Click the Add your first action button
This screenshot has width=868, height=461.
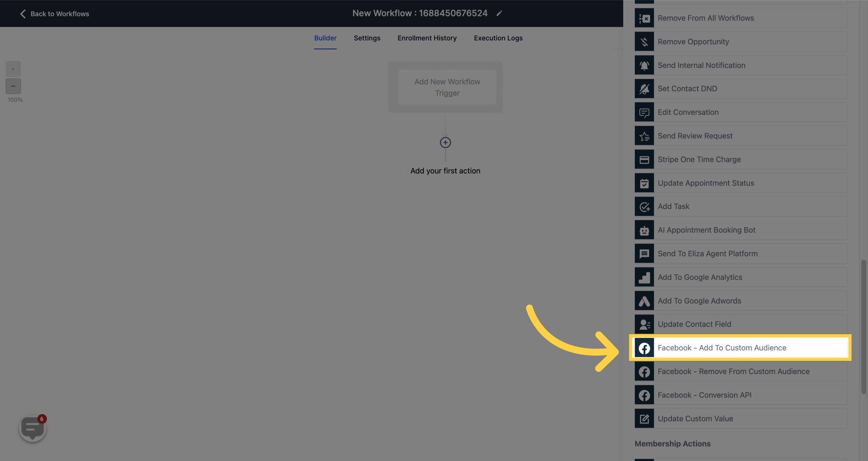[x=445, y=171]
